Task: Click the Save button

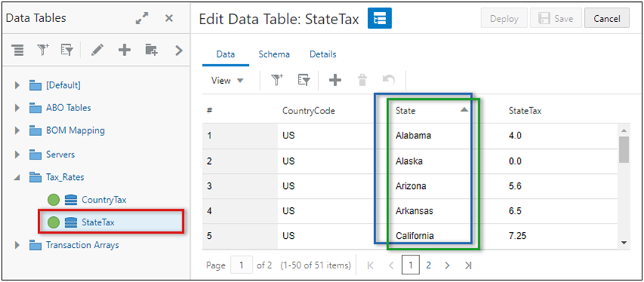Action: 555,19
